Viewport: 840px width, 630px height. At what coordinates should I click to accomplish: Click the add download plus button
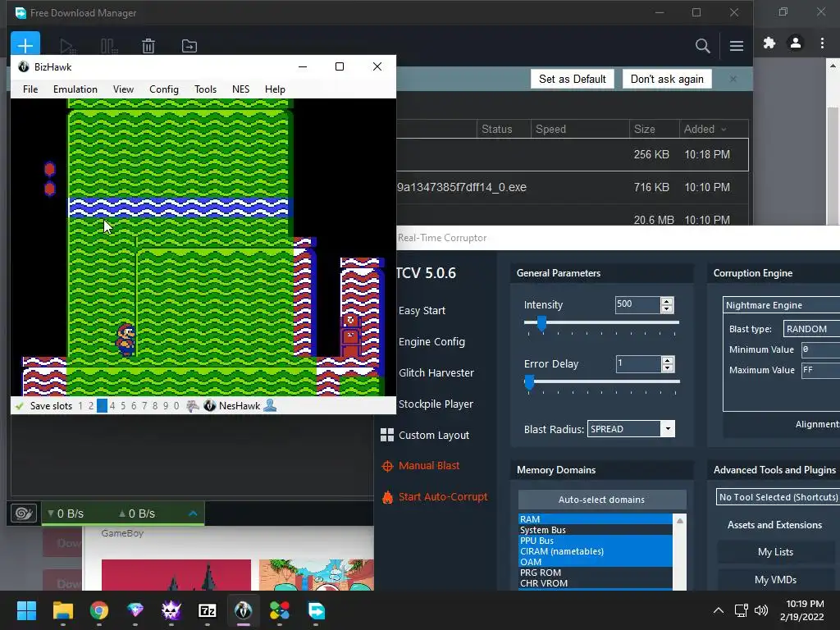point(25,44)
